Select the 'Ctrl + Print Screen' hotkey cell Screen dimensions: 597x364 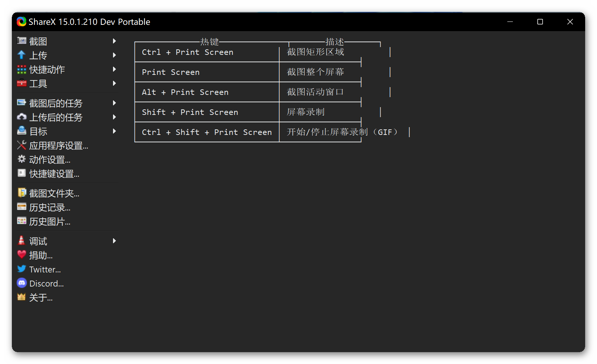point(188,52)
